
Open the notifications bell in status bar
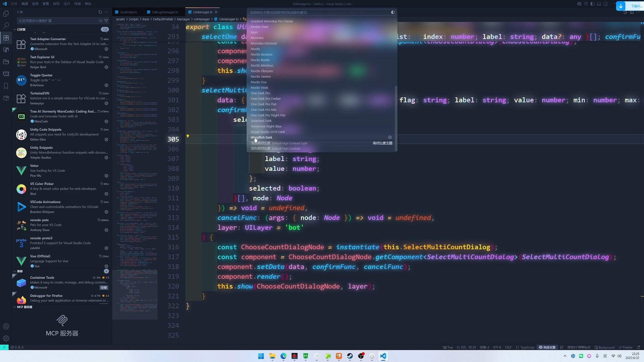tap(639, 347)
